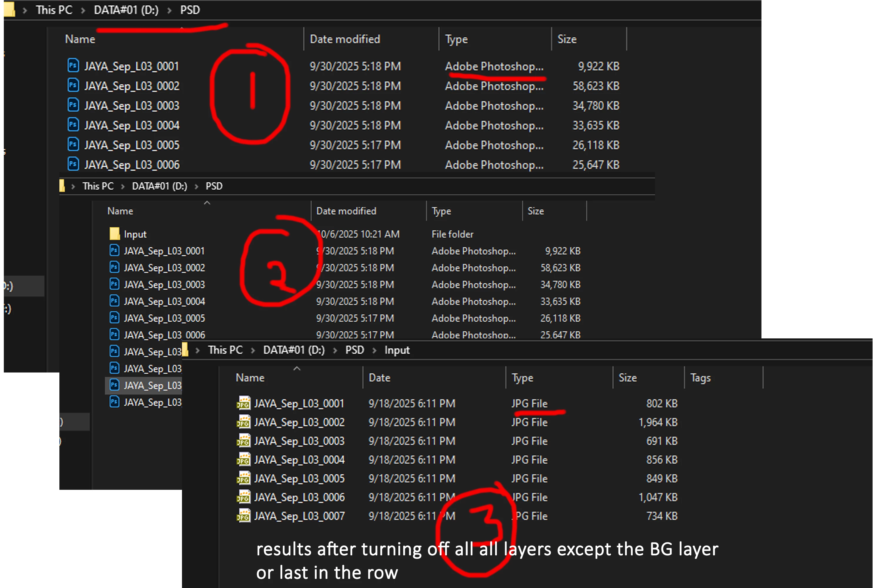Screen dimensions: 882x588
Task: Click Type column header in middle window
Action: coord(441,211)
